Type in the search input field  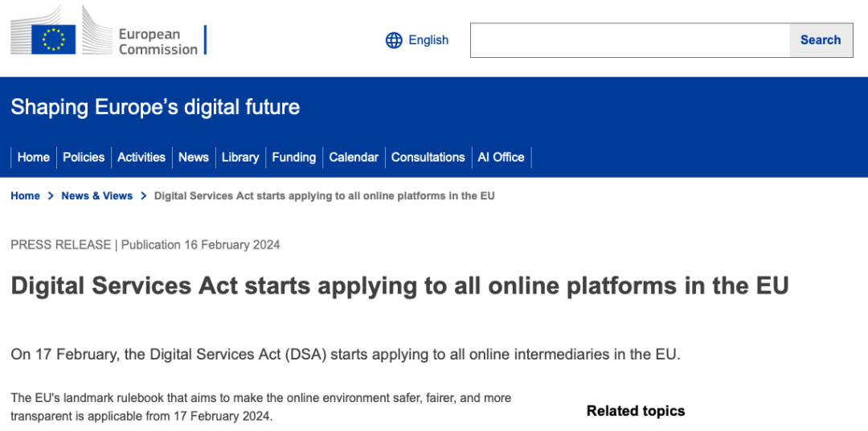(x=629, y=40)
